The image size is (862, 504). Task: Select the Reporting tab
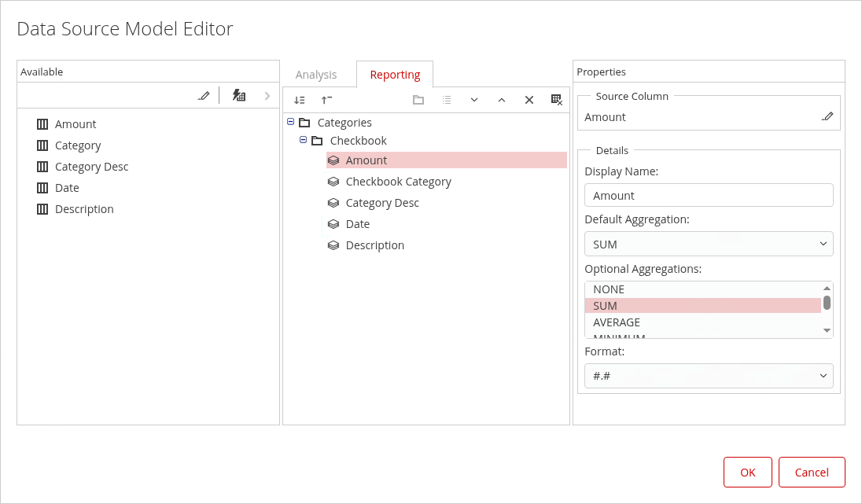click(x=395, y=75)
